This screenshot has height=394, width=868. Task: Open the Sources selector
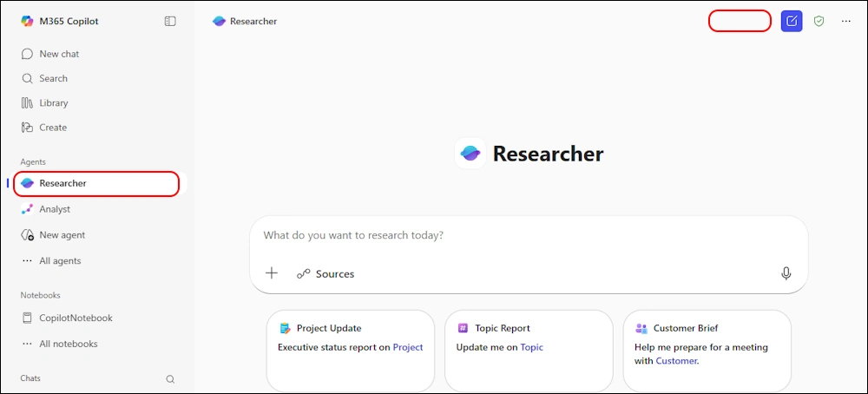click(326, 273)
